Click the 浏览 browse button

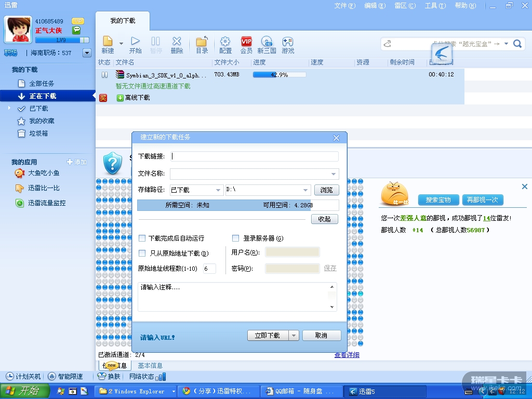326,190
